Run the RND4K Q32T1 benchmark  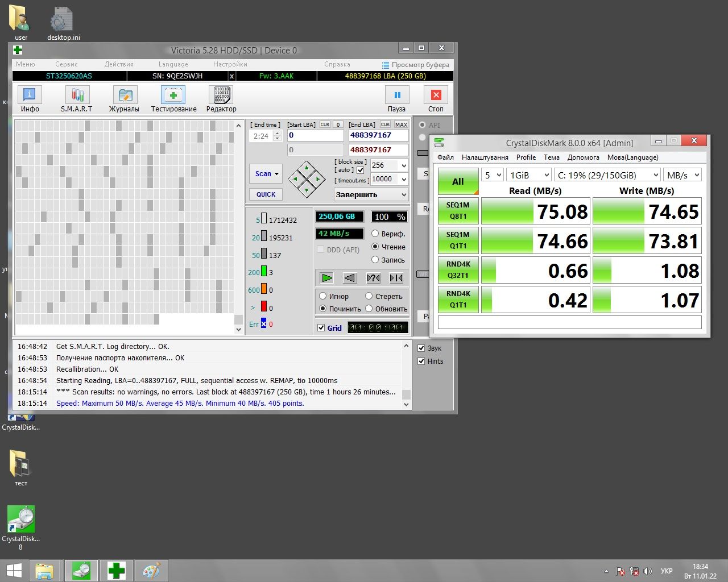(x=458, y=270)
